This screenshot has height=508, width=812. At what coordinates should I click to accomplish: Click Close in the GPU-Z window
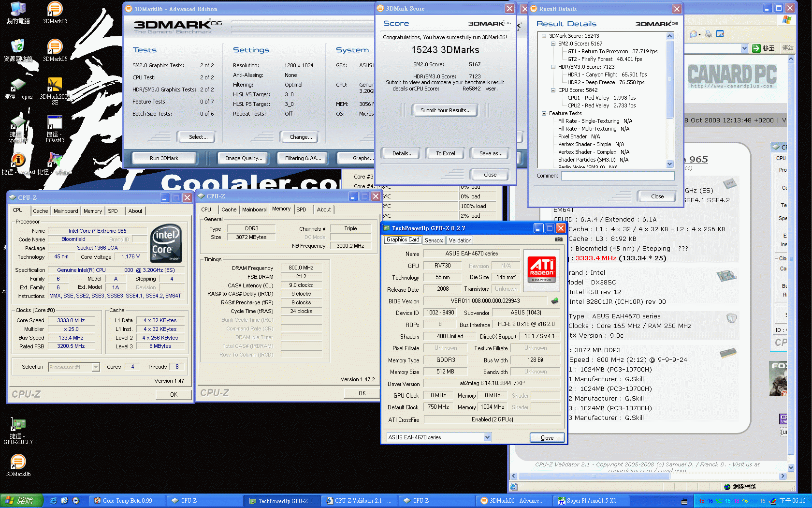(x=547, y=437)
